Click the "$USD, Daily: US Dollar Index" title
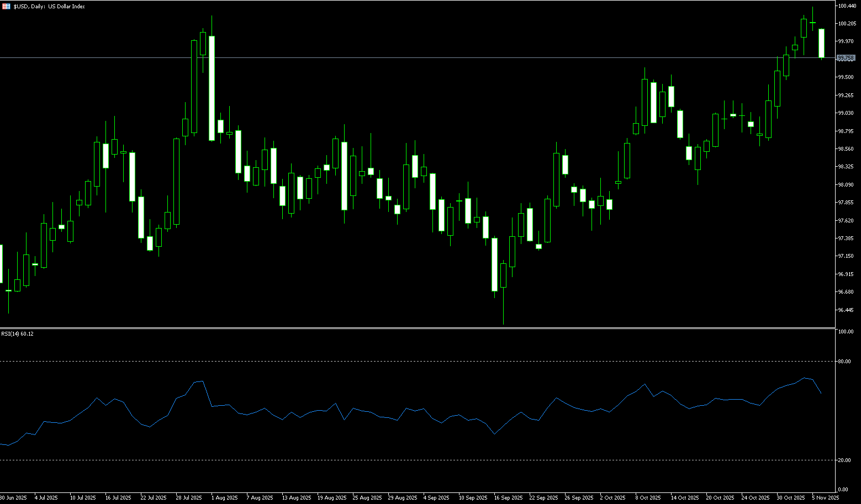The height and width of the screenshot is (504, 861). pyautogui.click(x=49, y=7)
